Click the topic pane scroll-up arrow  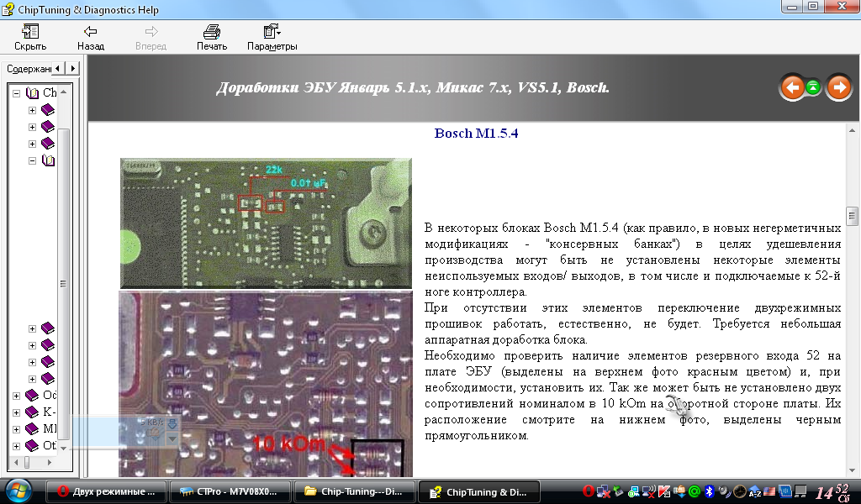(x=852, y=130)
